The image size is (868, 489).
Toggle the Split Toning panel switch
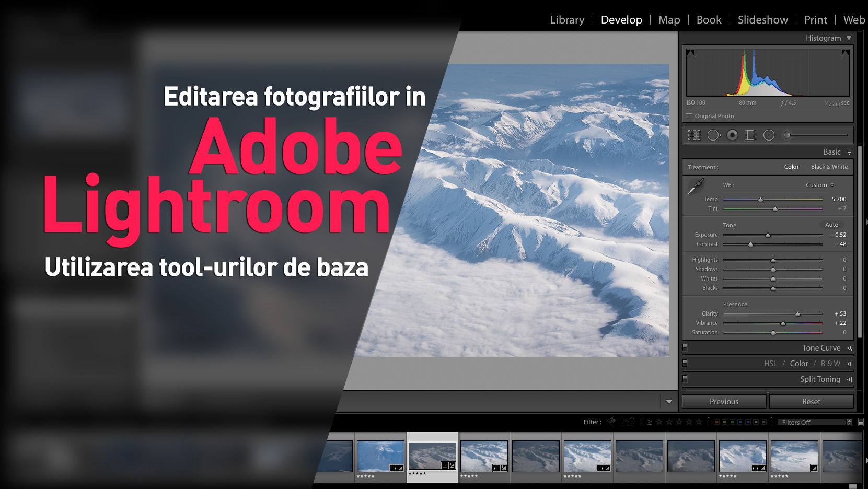[685, 379]
